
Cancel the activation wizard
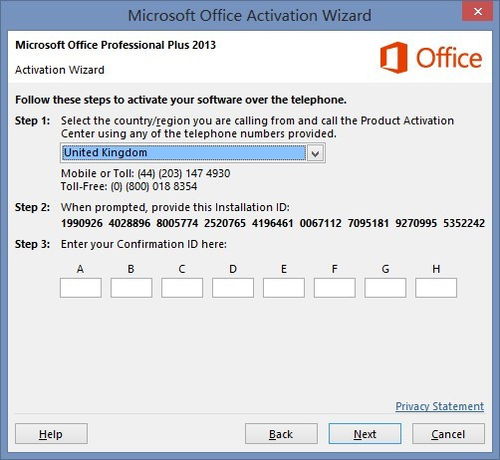[448, 434]
